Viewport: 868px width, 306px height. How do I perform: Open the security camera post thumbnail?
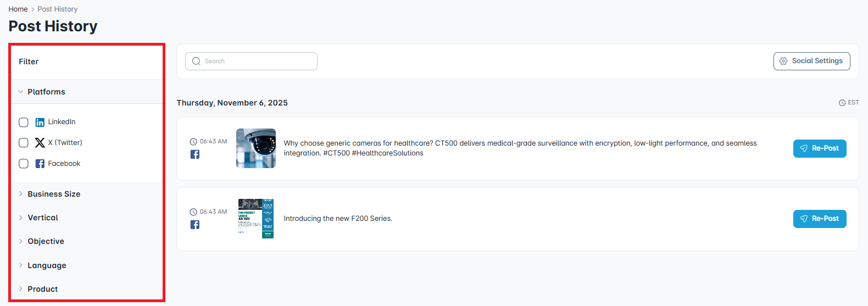point(256,148)
